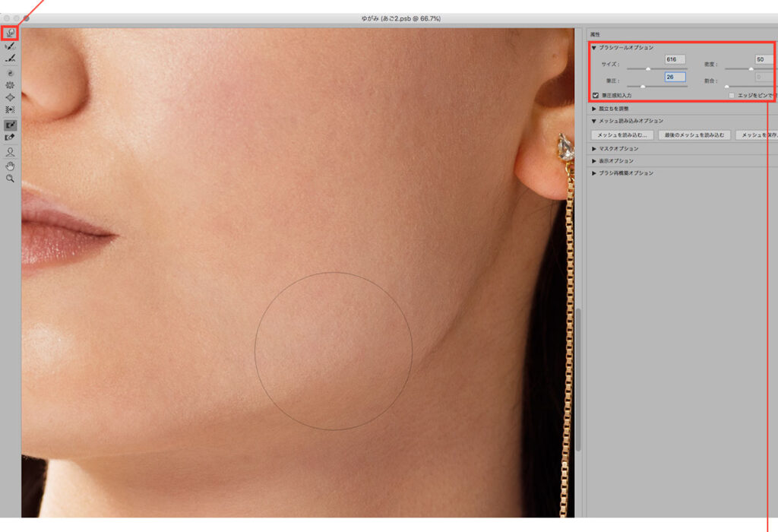Select the Forward Warp tool
778x532 pixels.
[10, 33]
